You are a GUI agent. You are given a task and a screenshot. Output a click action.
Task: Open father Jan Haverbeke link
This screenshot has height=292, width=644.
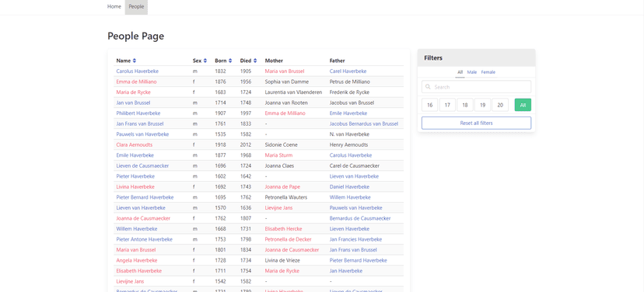346,271
